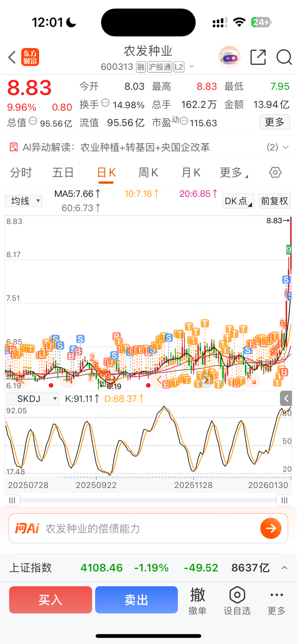Expand AI异动解读 (2) chevron
297x644 pixels.
[286, 147]
